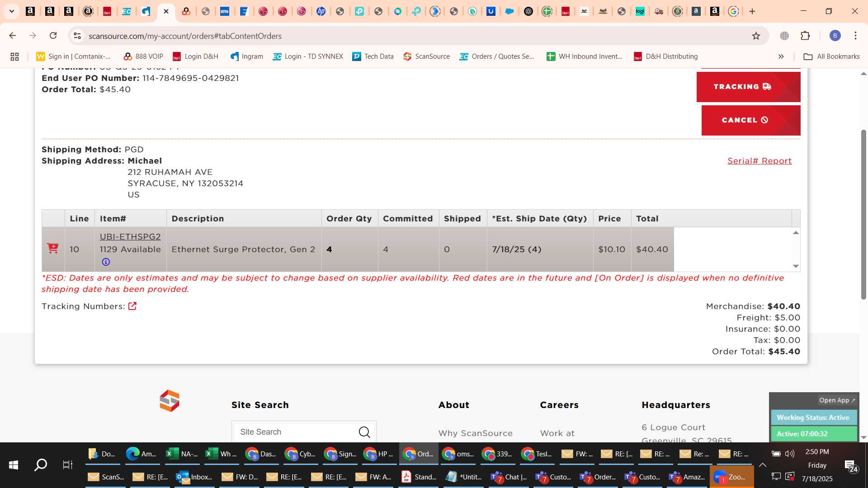Click the volume speaker tray icon

click(790, 454)
